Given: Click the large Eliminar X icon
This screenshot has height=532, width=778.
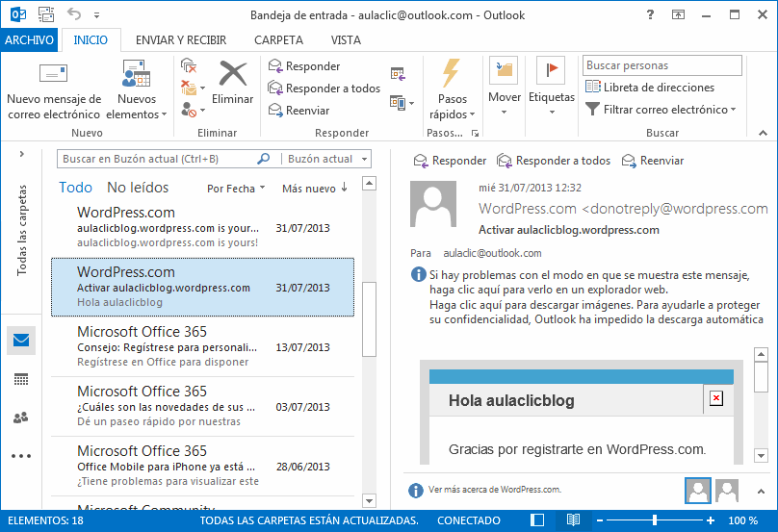Looking at the screenshot, I should pyautogui.click(x=233, y=74).
